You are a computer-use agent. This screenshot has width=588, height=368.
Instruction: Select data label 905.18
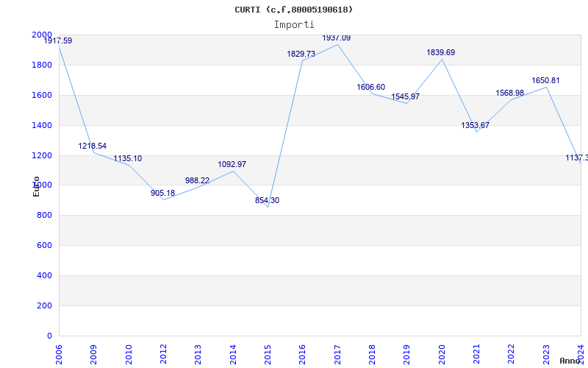click(x=162, y=194)
